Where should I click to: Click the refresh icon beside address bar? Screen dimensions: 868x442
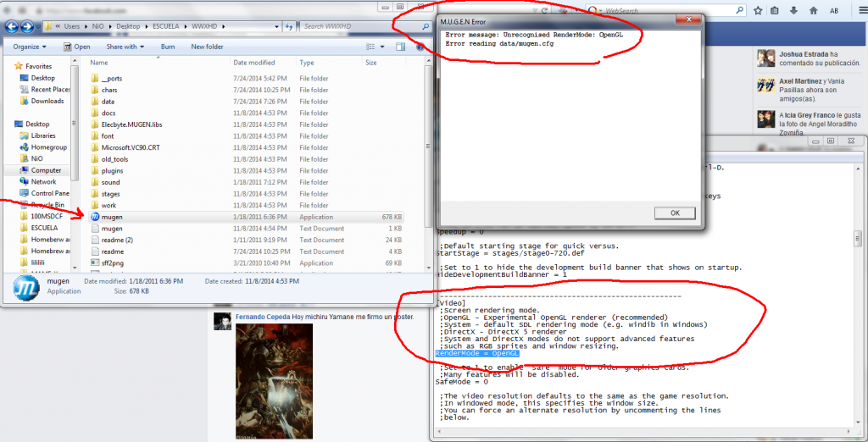291,26
